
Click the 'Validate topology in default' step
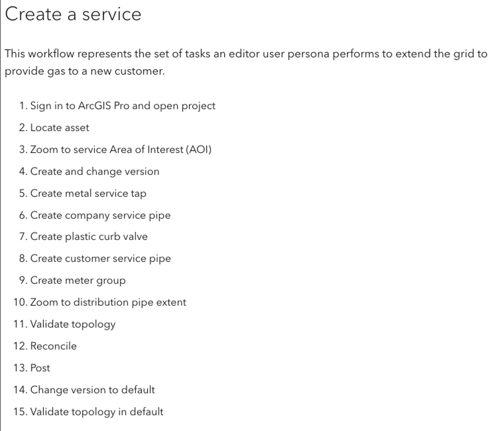click(x=97, y=412)
